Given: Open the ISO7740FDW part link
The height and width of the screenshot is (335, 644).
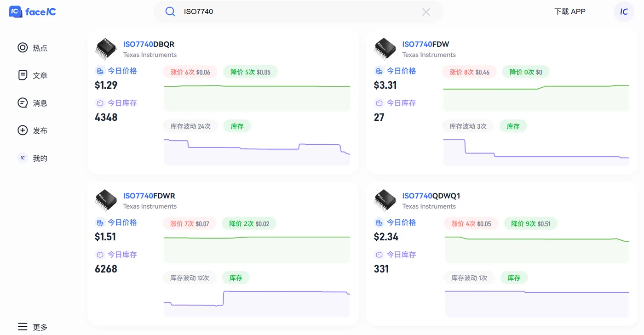Looking at the screenshot, I should tap(425, 44).
